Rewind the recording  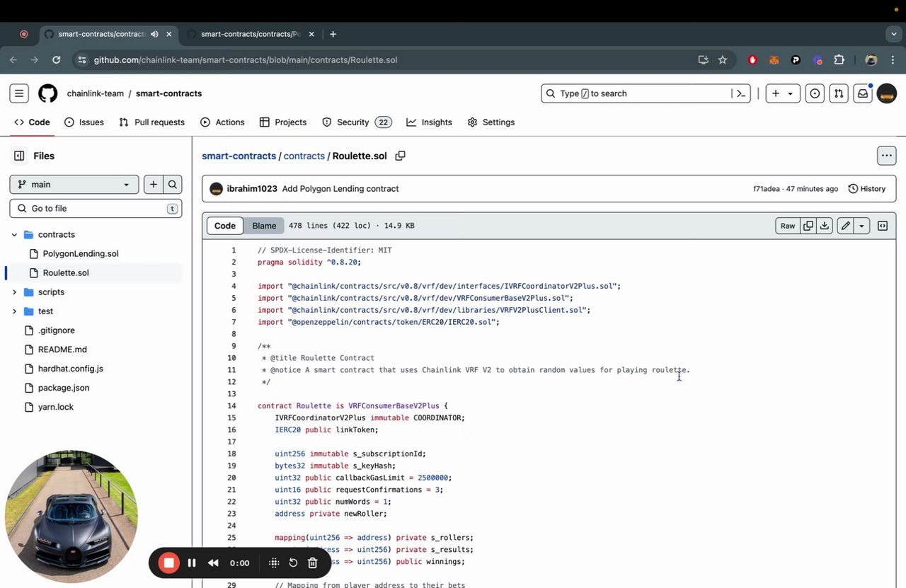point(213,563)
